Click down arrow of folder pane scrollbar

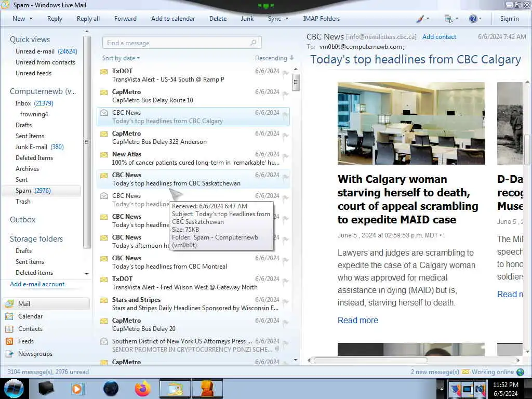[x=87, y=274]
